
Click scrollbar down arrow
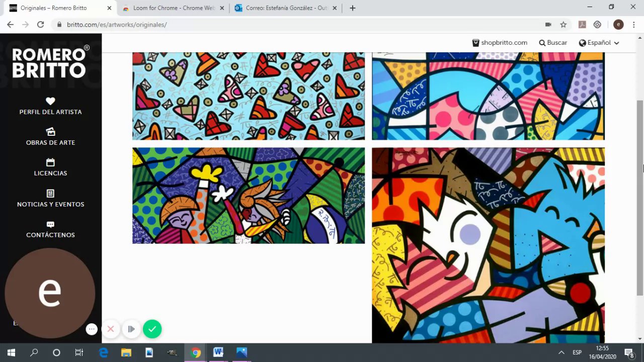pyautogui.click(x=640, y=339)
